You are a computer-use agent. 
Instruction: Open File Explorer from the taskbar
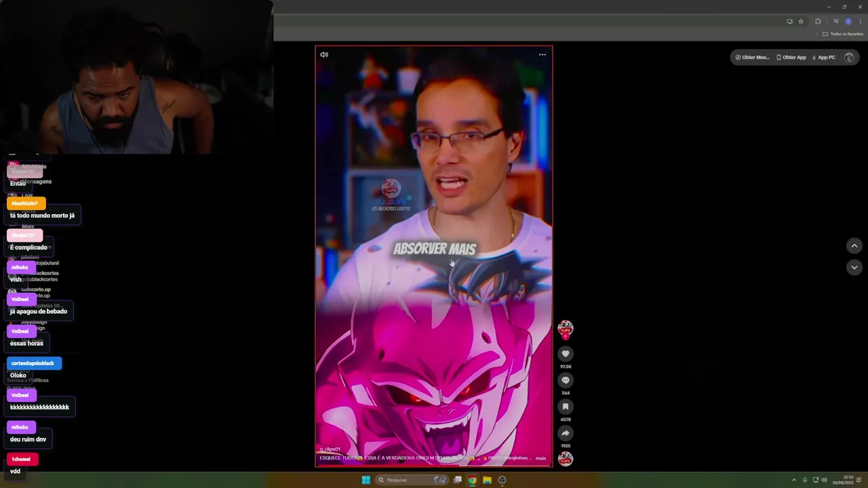(487, 480)
